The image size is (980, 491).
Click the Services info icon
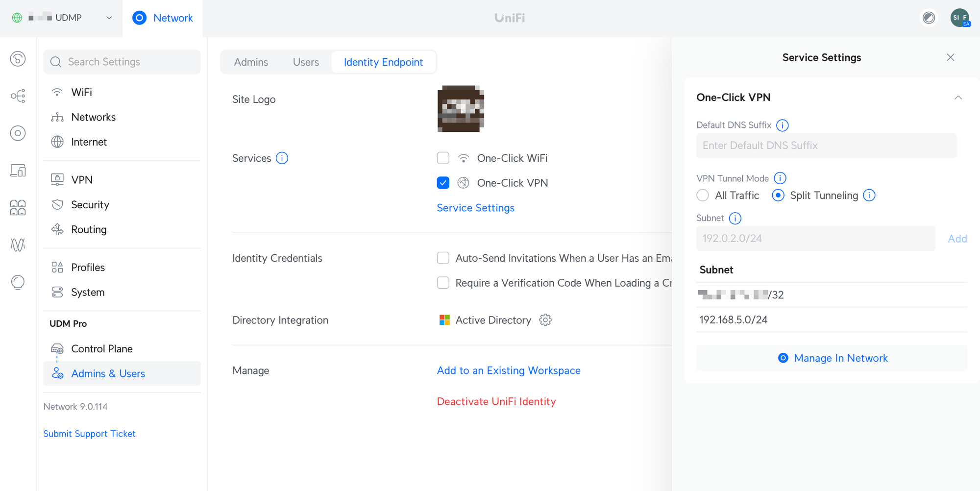282,158
